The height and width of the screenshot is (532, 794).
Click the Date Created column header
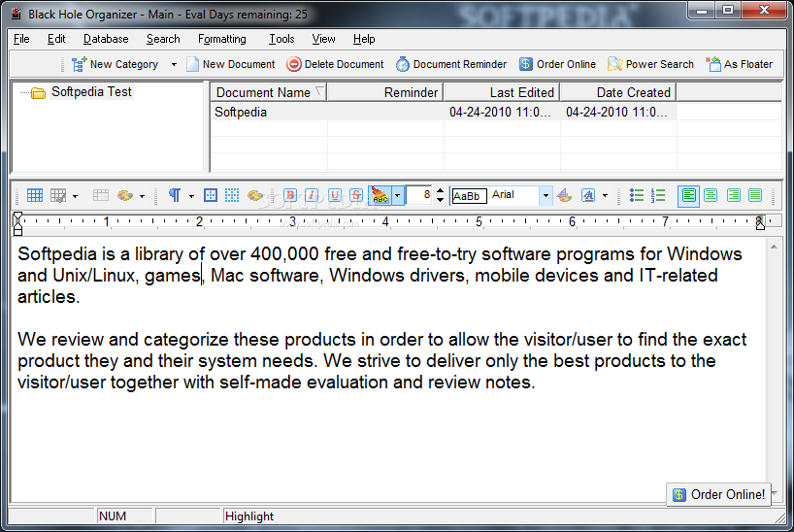(618, 93)
